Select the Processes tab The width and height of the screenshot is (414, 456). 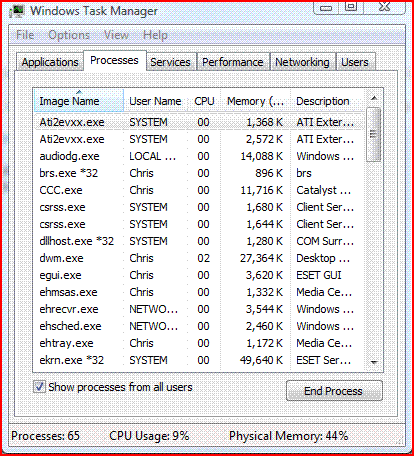click(x=114, y=60)
